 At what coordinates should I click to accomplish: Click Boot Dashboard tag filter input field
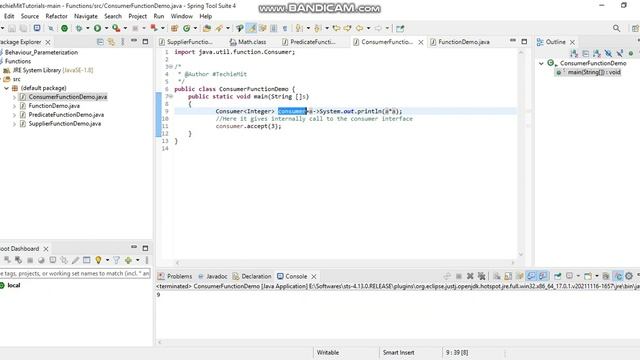(x=75, y=273)
